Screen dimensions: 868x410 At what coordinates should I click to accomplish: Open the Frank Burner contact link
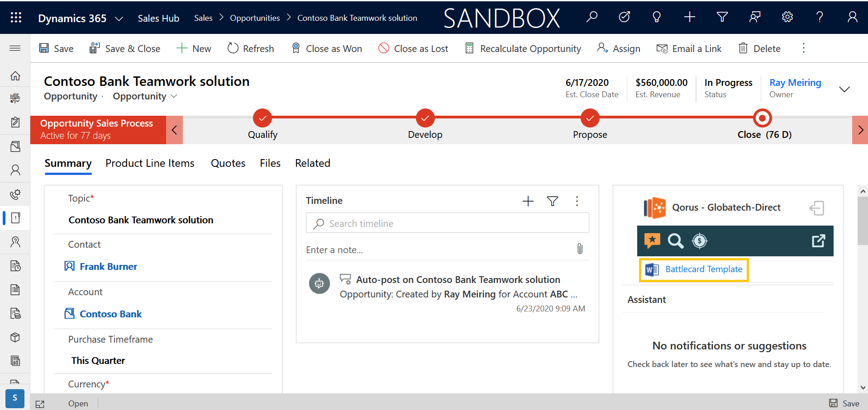point(108,267)
